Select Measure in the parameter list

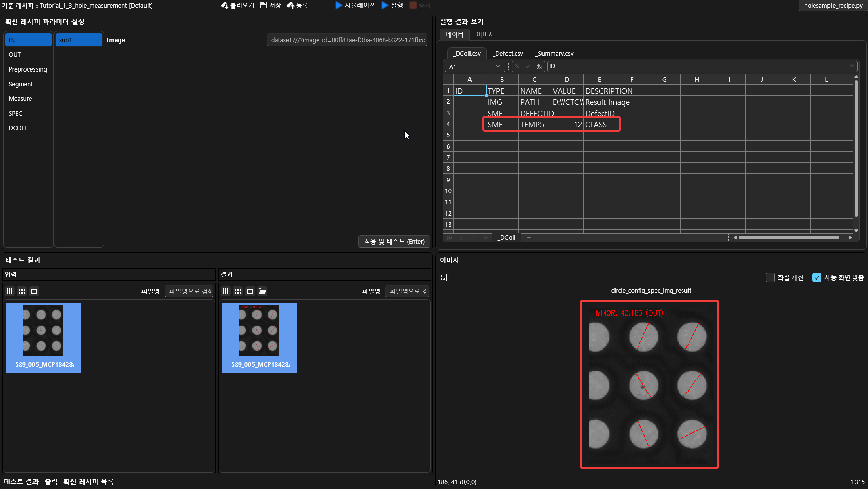(20, 99)
